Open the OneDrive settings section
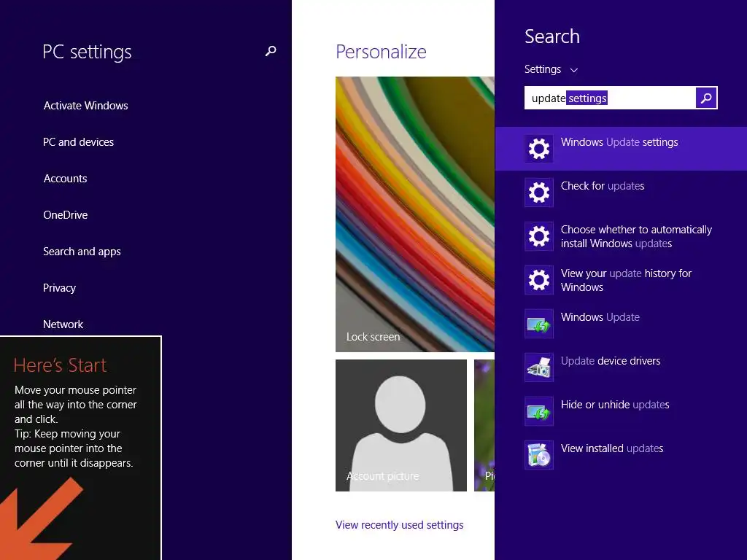 click(x=65, y=215)
